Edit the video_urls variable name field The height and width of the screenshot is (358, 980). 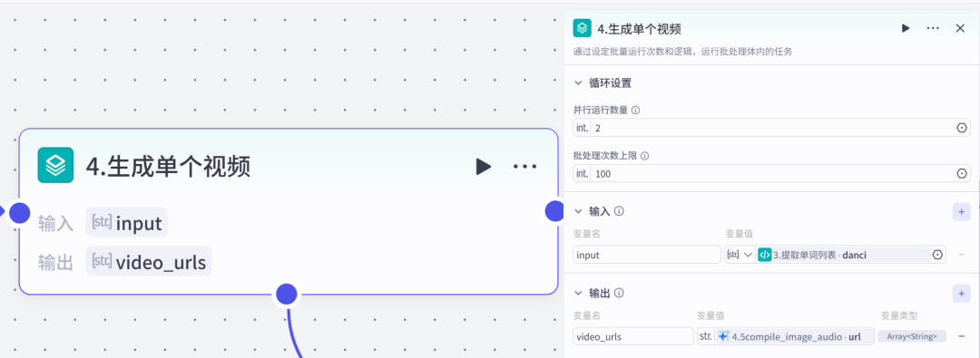pyautogui.click(x=633, y=336)
